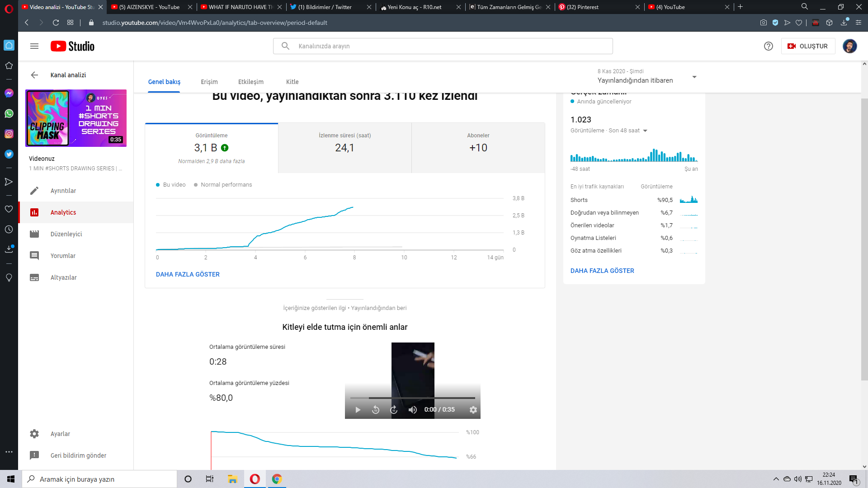Select the İzlenme süresi metric card
The width and height of the screenshot is (868, 488).
pos(345,148)
